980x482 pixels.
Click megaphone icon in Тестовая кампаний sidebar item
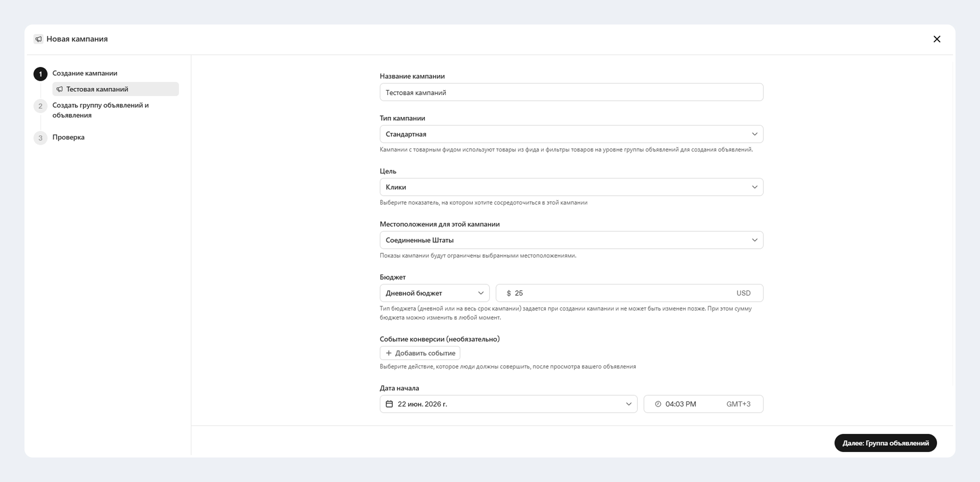click(x=60, y=89)
